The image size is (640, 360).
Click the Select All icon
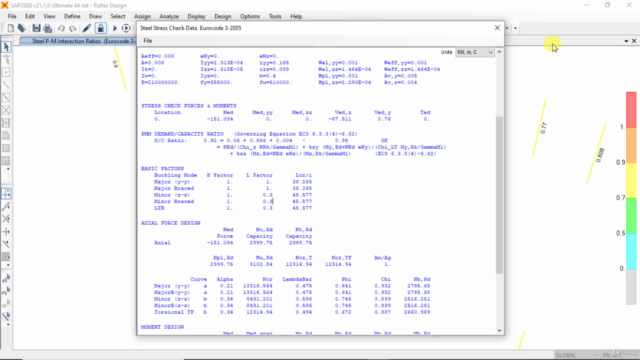6,278
